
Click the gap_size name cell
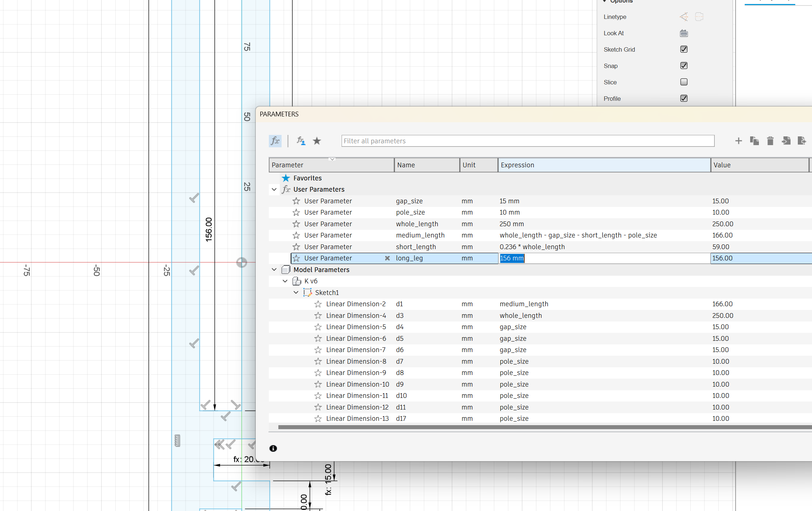pos(409,201)
